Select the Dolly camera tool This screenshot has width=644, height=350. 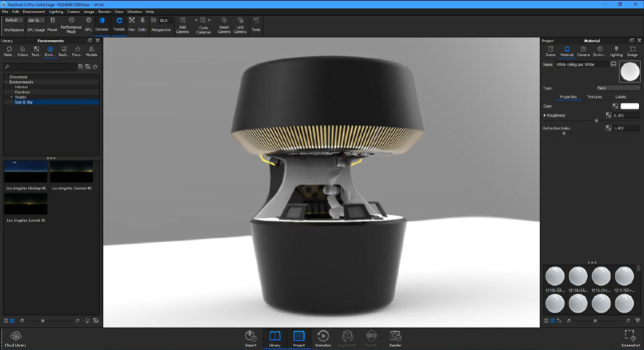pyautogui.click(x=142, y=24)
